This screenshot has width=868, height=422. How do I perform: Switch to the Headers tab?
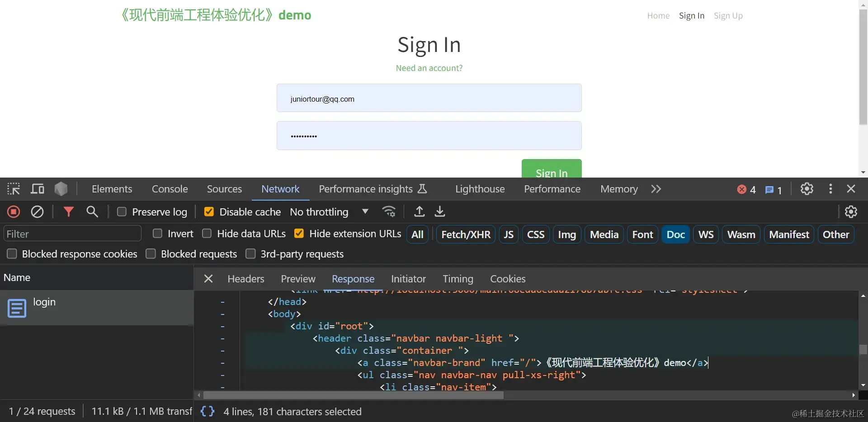(x=245, y=279)
